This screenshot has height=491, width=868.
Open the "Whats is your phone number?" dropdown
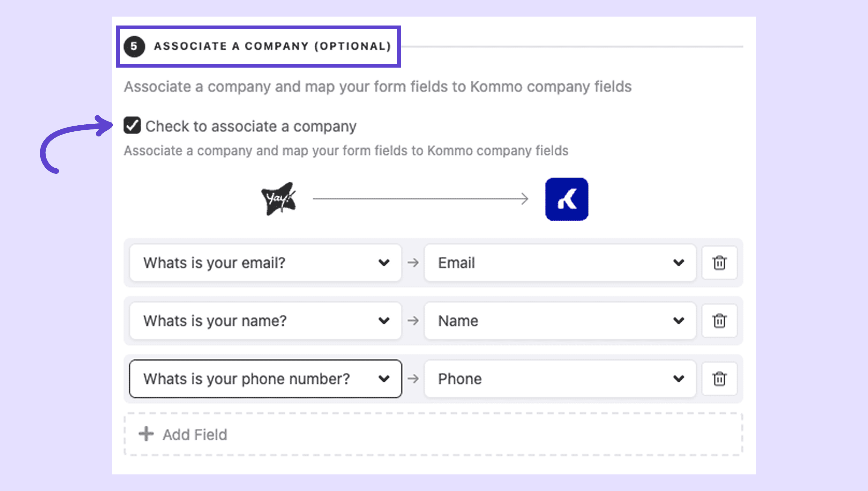[x=265, y=379]
